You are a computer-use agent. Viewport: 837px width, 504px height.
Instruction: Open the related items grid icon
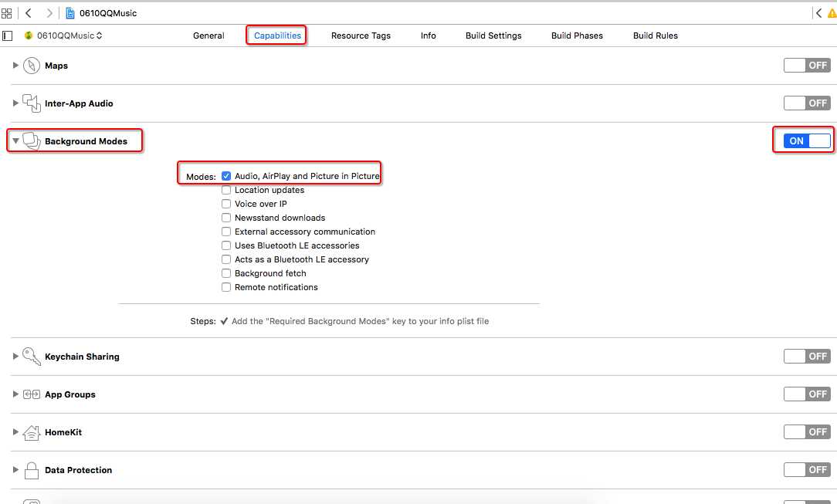click(x=6, y=13)
